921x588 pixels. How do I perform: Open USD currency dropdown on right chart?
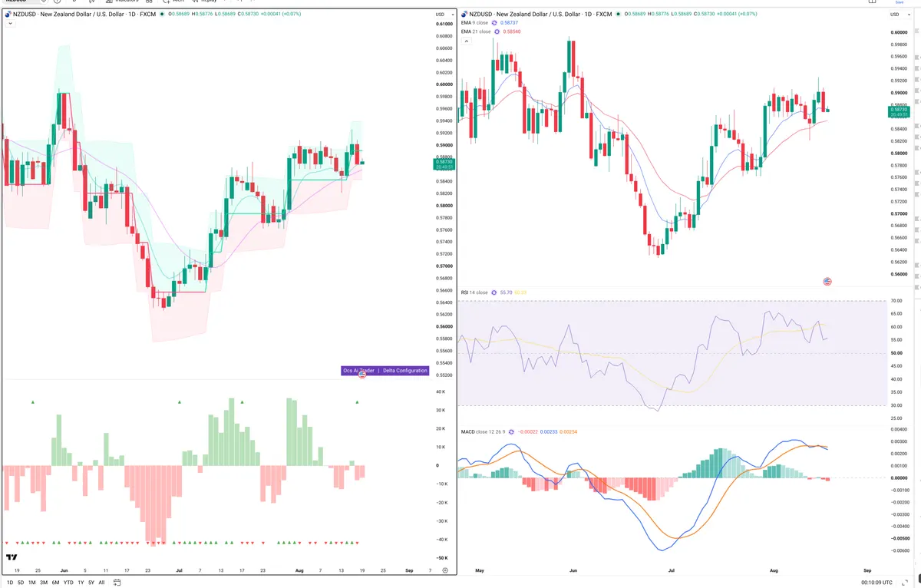[x=901, y=15]
